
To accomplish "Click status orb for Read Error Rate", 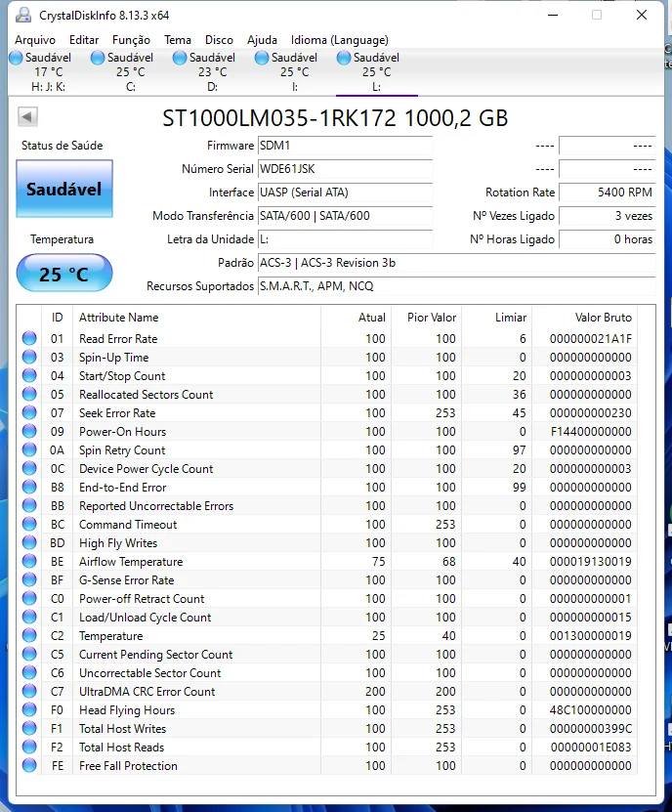I will point(29,338).
